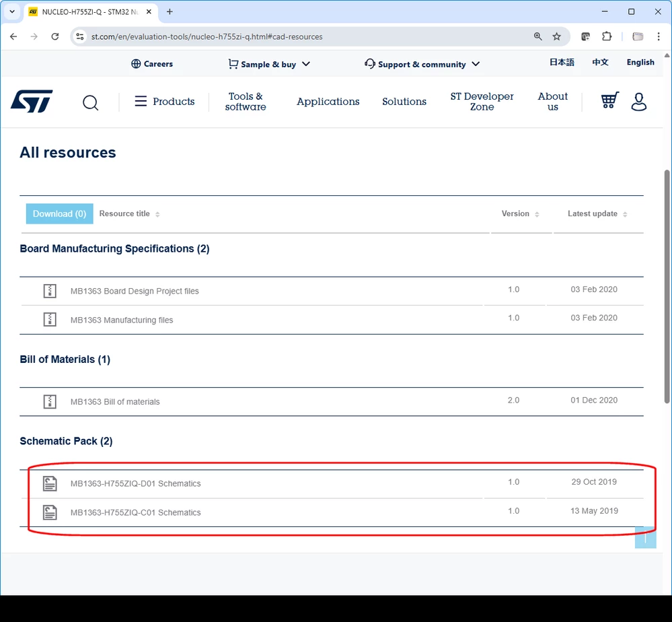The image size is (672, 622).
Task: Click the browser back arrow
Action: point(13,36)
